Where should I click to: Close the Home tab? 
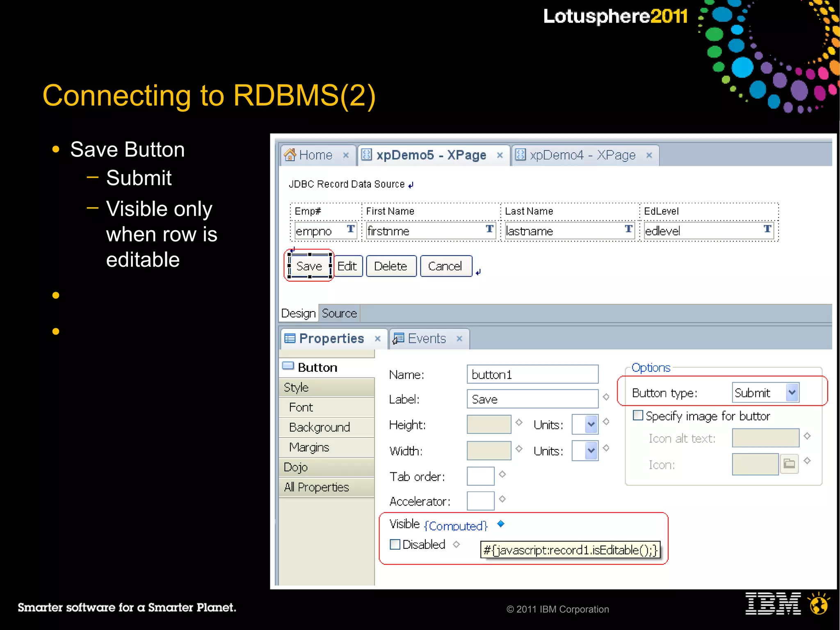[346, 155]
